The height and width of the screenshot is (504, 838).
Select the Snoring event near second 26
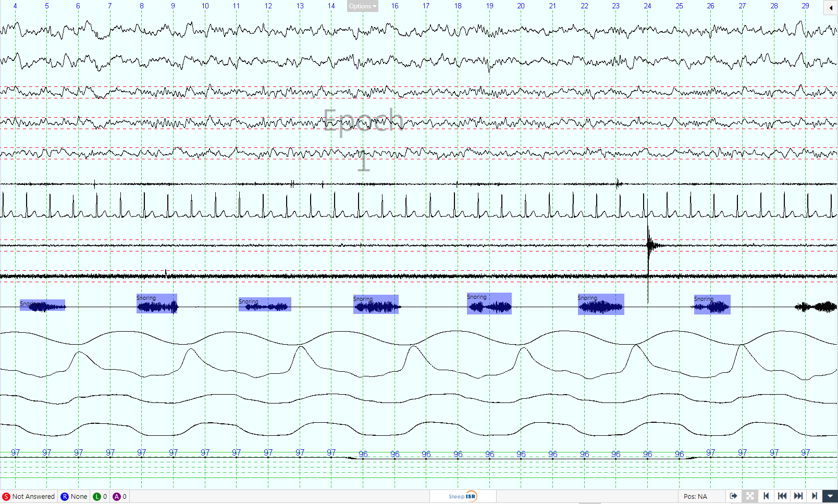click(712, 305)
